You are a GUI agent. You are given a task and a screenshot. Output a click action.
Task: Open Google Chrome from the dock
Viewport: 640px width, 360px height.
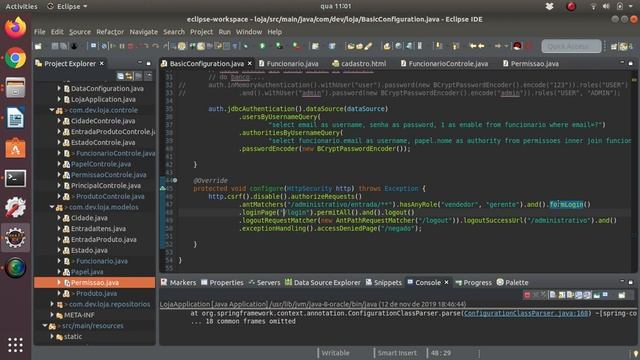point(16,58)
